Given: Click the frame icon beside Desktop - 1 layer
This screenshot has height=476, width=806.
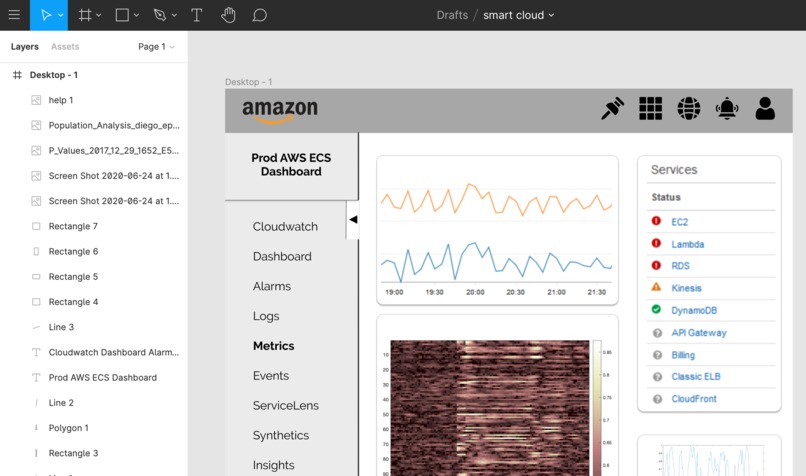Looking at the screenshot, I should coord(17,75).
